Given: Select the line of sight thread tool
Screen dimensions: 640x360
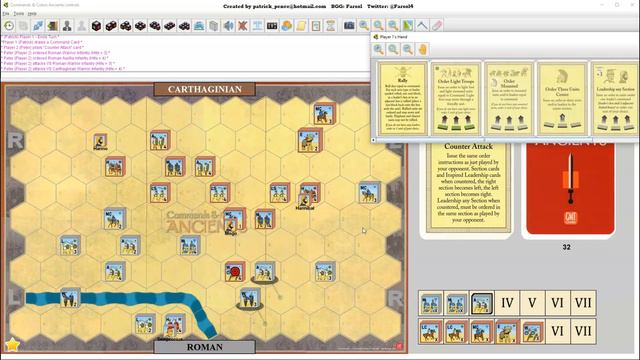Looking at the screenshot, I should pos(422,26).
